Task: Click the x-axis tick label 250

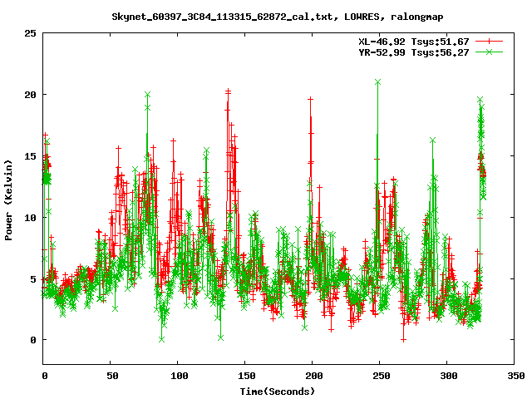Action: tap(380, 376)
